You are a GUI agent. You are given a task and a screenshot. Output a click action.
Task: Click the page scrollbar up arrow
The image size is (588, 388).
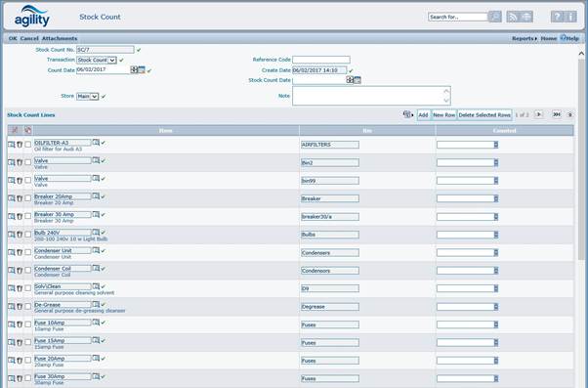click(581, 54)
